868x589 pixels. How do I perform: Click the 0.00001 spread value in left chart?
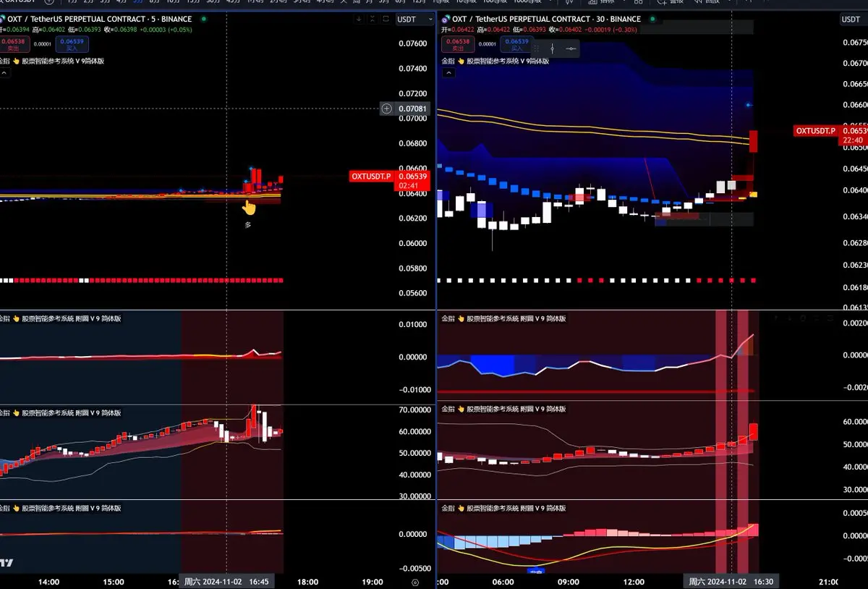[x=42, y=44]
